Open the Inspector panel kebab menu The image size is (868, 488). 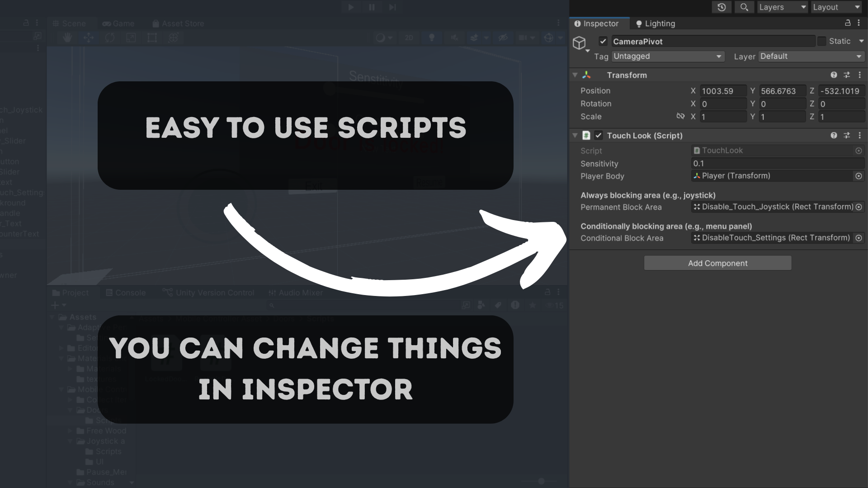pyautogui.click(x=859, y=23)
